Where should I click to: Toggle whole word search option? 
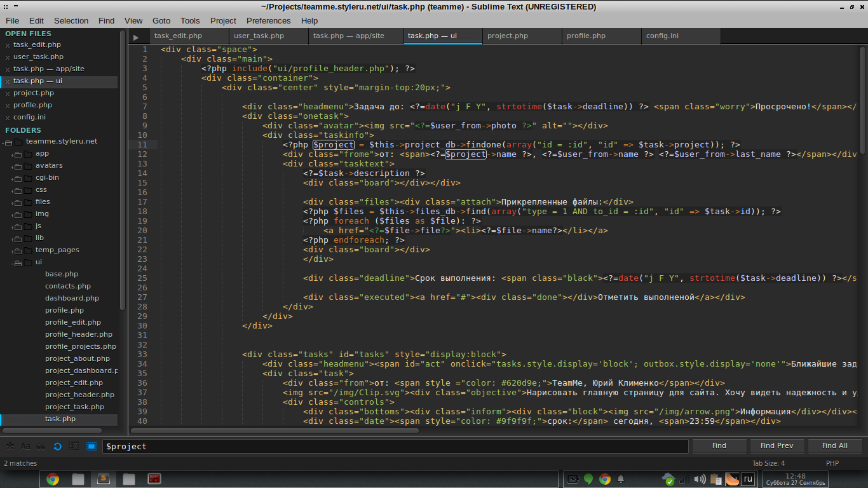click(x=41, y=446)
